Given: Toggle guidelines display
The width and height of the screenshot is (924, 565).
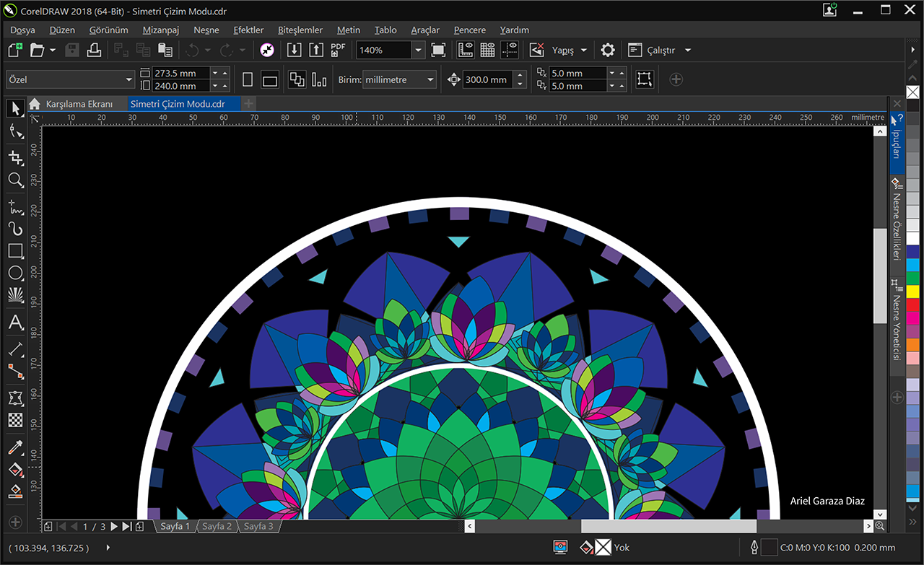Looking at the screenshot, I should tap(510, 50).
